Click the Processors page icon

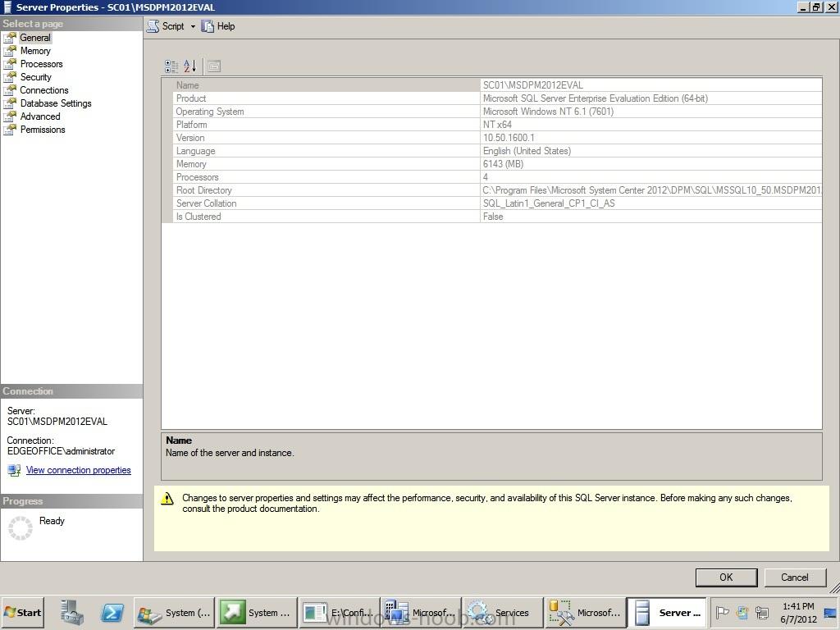point(10,64)
